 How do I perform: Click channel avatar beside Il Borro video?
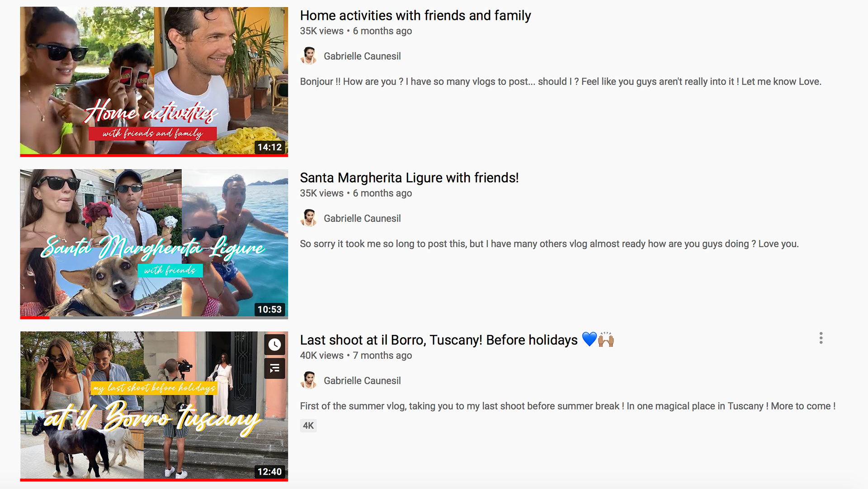pyautogui.click(x=309, y=381)
